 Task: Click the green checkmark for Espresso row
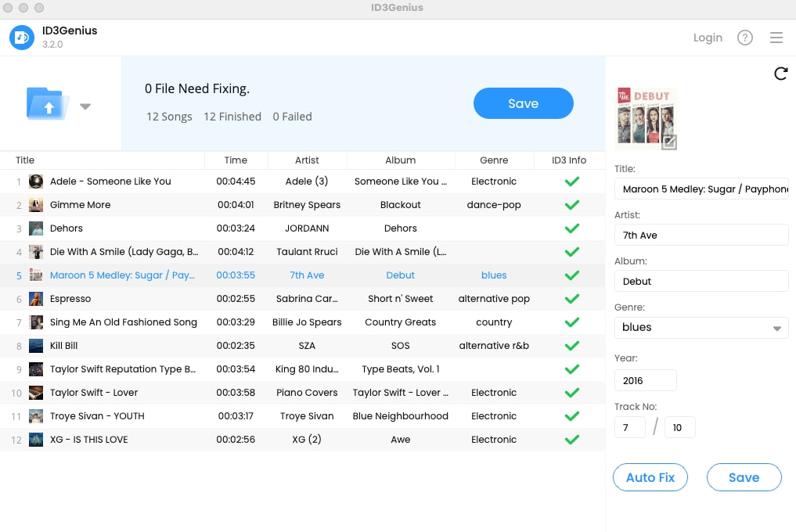coord(572,299)
